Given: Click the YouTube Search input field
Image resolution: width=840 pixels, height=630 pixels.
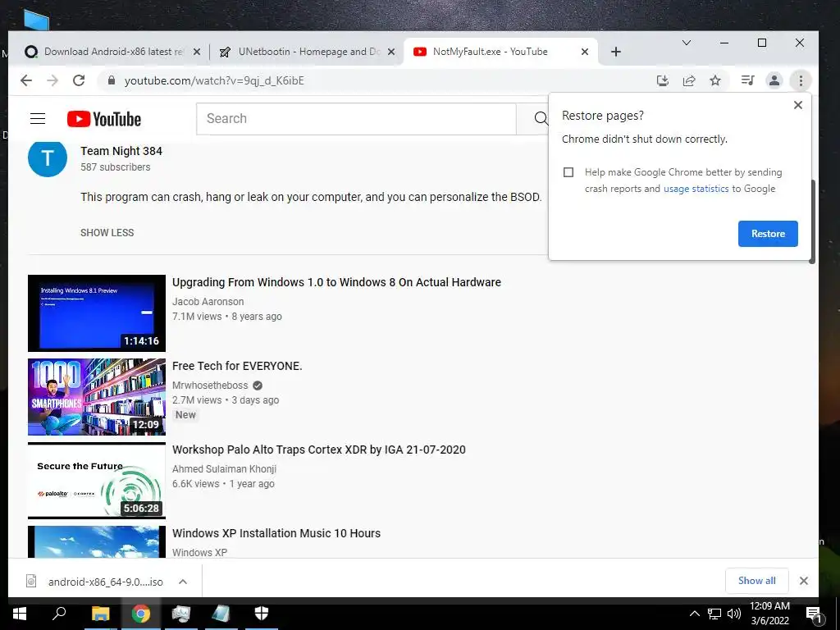Looking at the screenshot, I should click(x=356, y=118).
